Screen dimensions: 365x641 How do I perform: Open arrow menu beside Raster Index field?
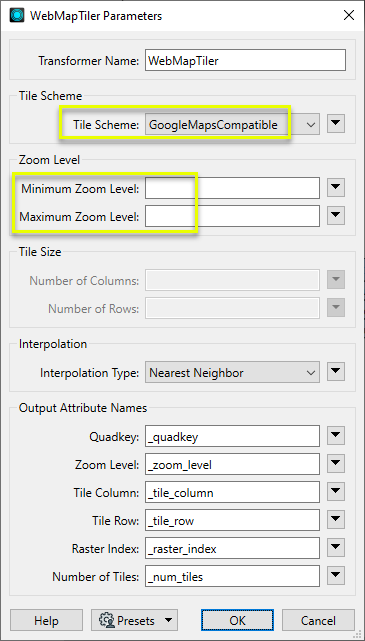[336, 548]
